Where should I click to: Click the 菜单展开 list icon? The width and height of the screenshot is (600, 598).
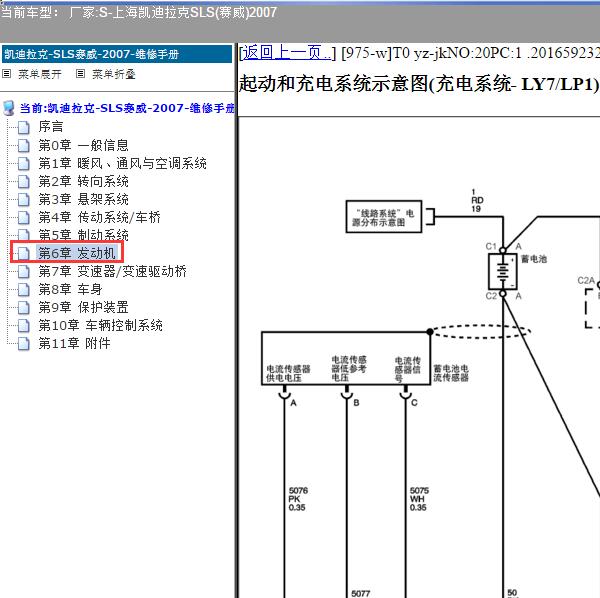tap(7, 73)
